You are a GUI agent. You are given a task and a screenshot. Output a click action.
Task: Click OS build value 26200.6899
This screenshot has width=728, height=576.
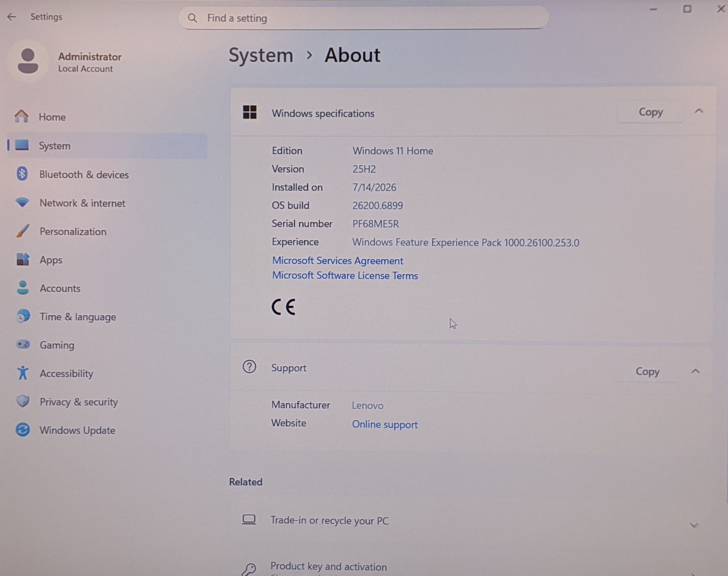point(377,205)
